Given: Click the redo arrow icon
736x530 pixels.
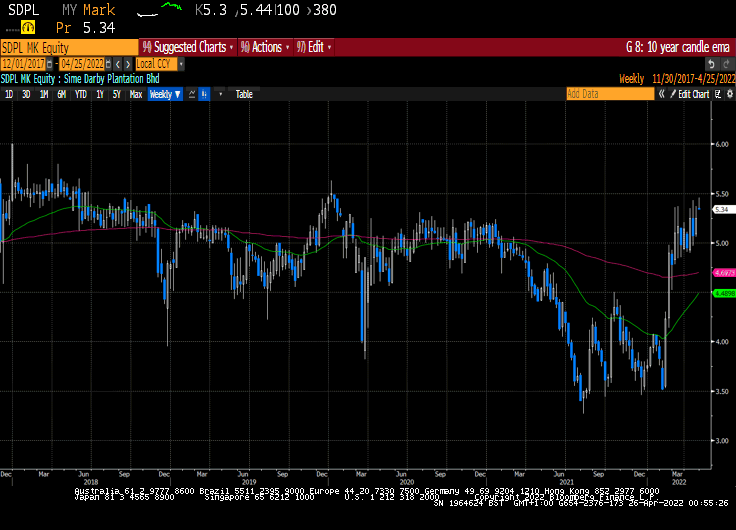Looking at the screenshot, I should tap(726, 64).
